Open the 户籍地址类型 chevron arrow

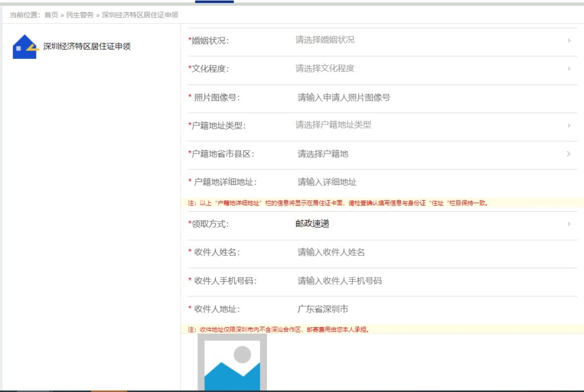click(569, 125)
